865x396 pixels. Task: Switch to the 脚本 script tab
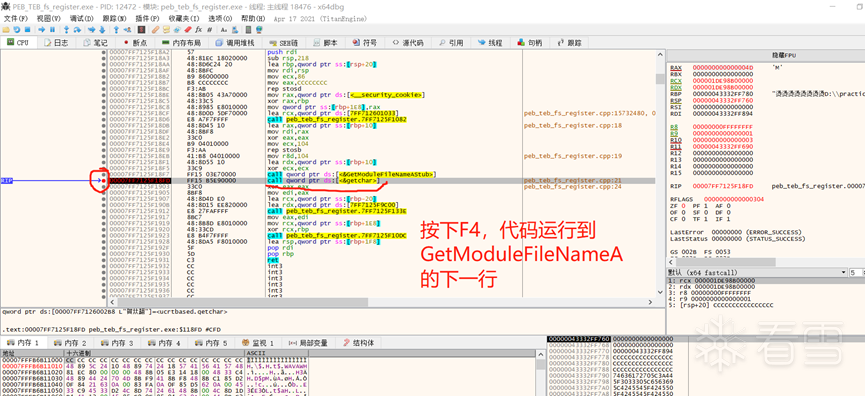[x=325, y=42]
